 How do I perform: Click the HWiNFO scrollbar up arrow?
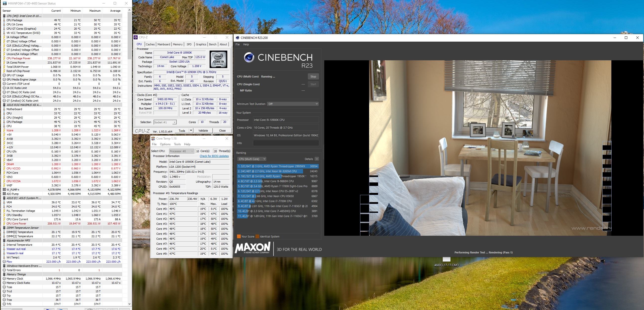129,10
